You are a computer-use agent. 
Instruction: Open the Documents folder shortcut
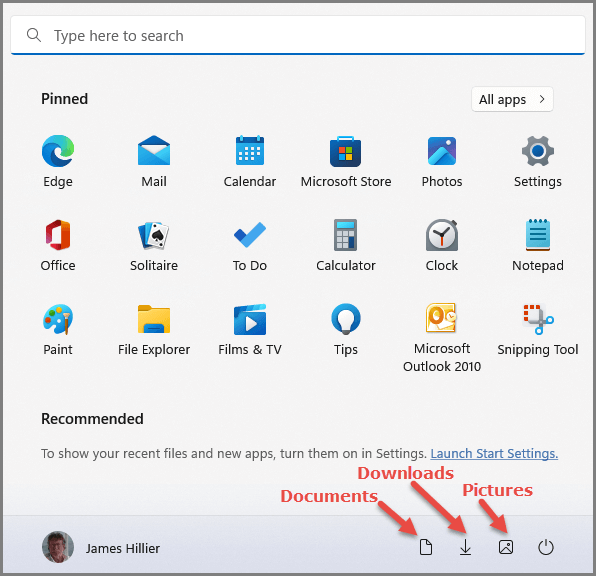[426, 547]
